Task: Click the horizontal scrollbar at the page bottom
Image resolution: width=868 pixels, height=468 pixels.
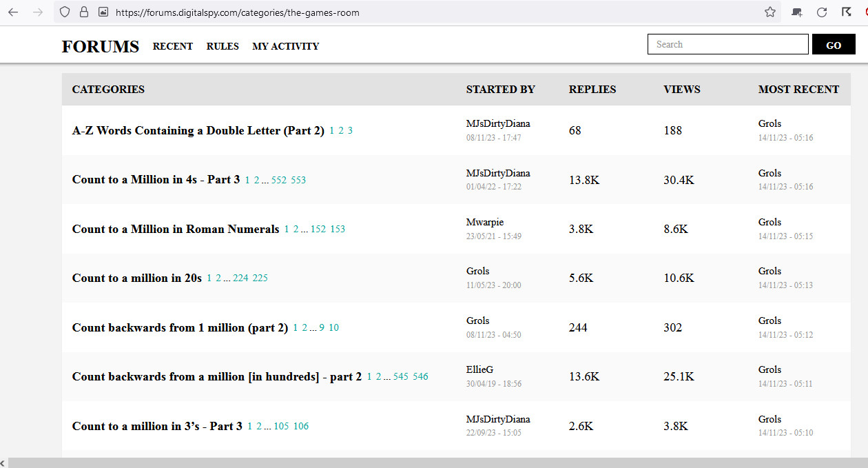Action: pos(438,462)
